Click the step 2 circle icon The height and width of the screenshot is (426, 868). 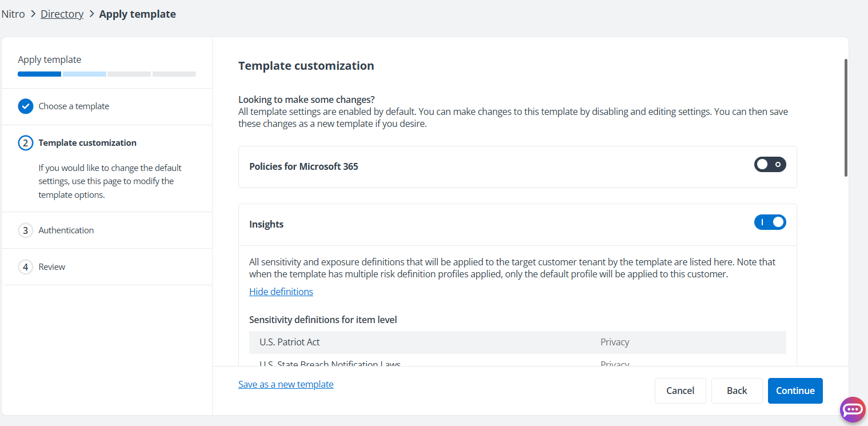click(26, 143)
